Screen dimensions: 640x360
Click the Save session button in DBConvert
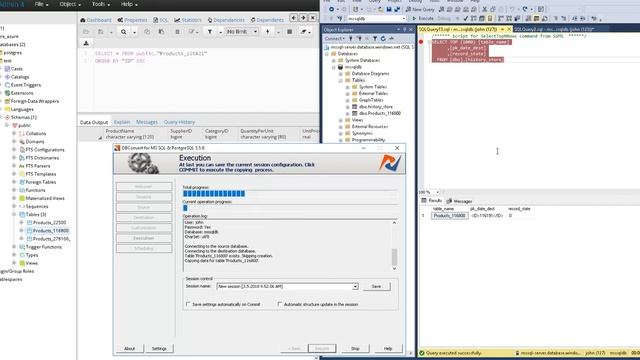coord(376,287)
